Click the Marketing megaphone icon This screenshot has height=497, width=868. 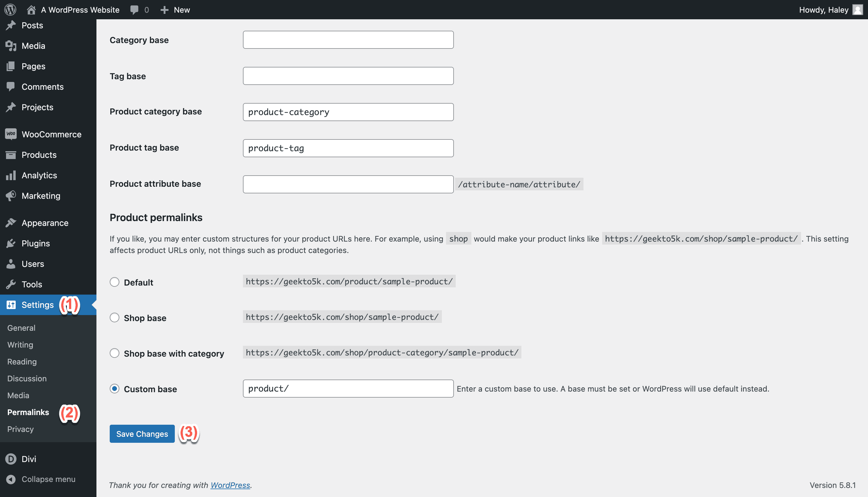(x=11, y=195)
